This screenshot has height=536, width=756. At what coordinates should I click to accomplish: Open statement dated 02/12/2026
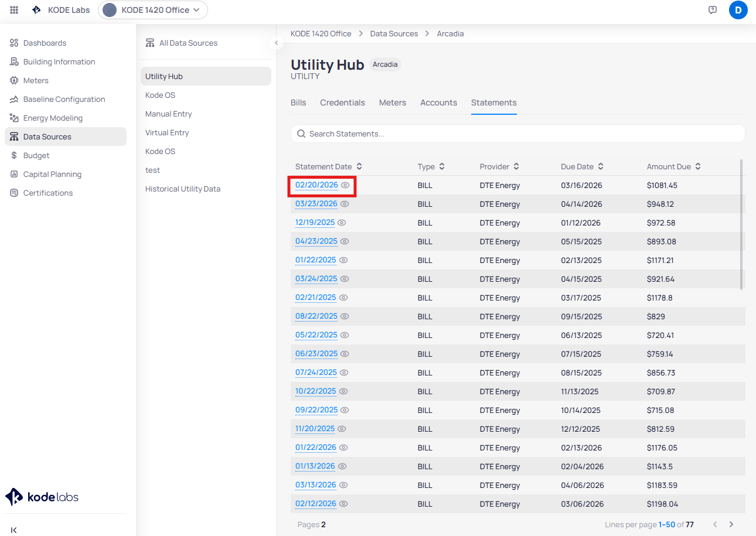tap(316, 504)
